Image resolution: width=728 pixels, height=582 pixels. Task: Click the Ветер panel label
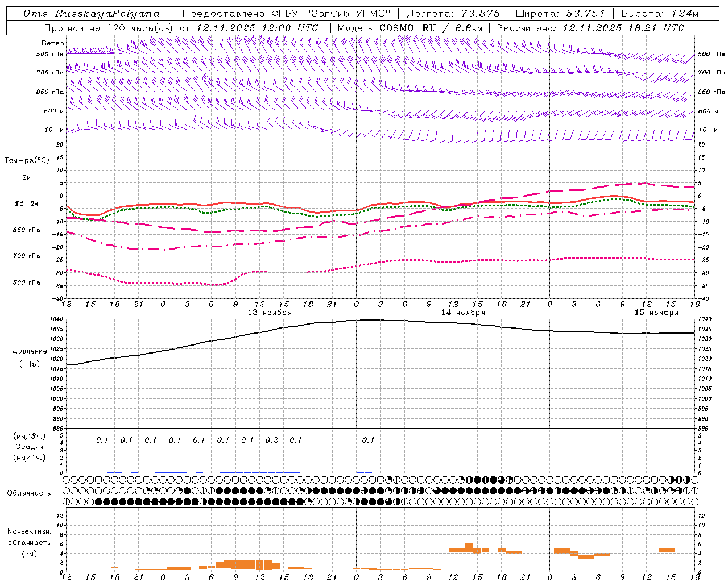[x=52, y=43]
